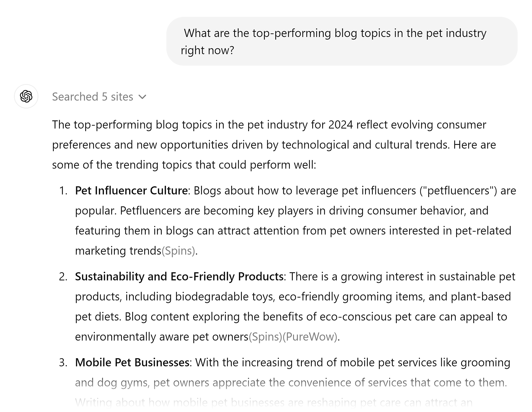Select the Searched 5 sites label text
532x412 pixels.
pos(93,97)
